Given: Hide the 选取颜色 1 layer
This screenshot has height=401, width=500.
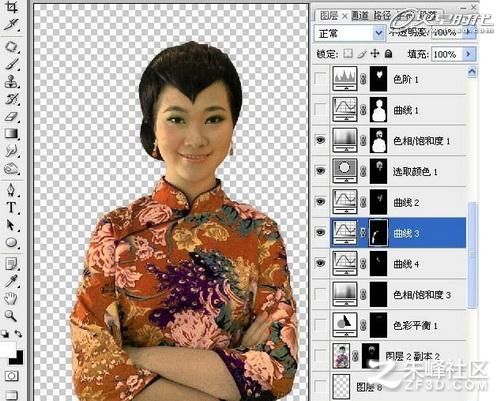Looking at the screenshot, I should [320, 171].
